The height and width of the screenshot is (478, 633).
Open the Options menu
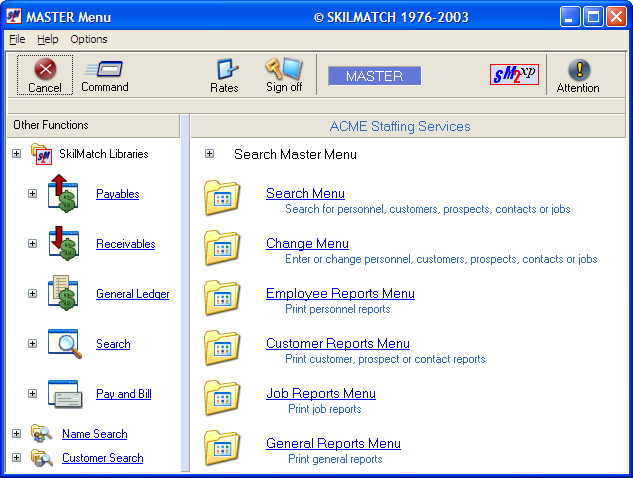pyautogui.click(x=88, y=39)
